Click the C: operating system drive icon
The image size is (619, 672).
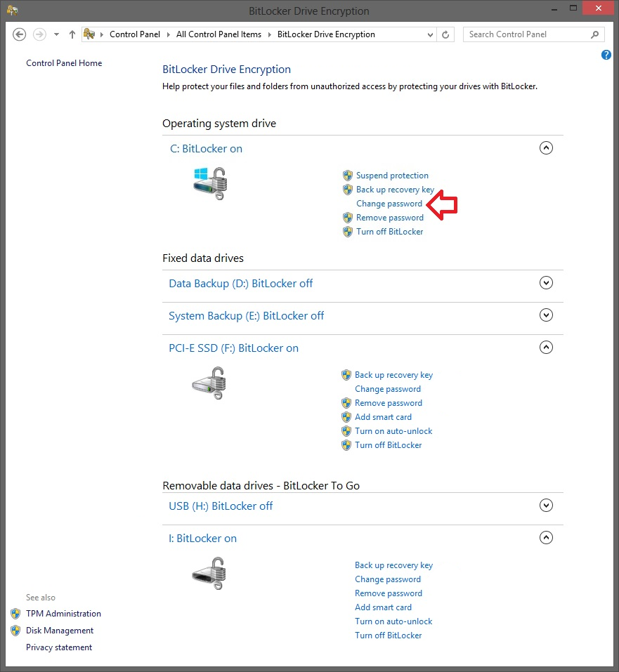[210, 183]
